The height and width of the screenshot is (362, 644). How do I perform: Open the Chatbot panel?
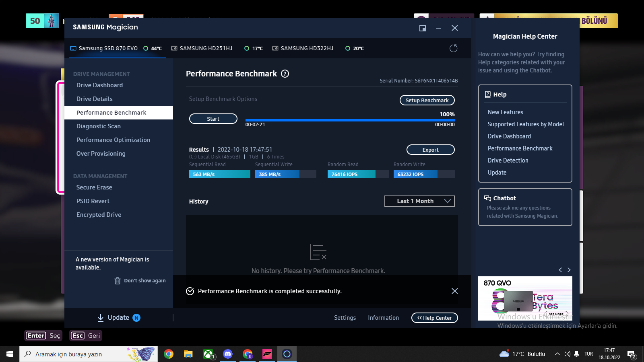pos(525,207)
